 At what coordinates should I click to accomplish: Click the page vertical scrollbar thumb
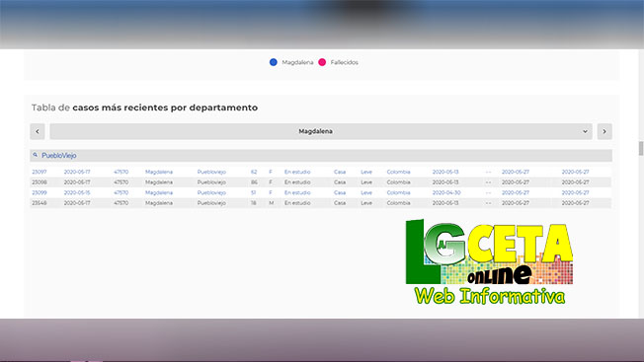641,148
